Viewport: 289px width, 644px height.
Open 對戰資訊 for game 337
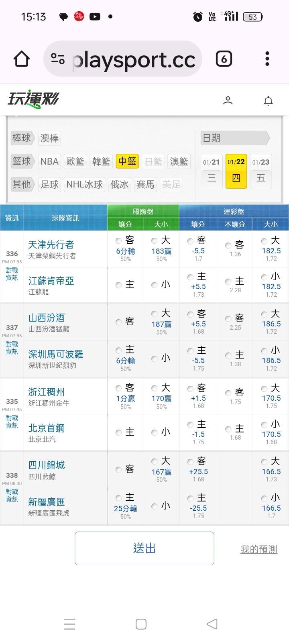point(12,348)
